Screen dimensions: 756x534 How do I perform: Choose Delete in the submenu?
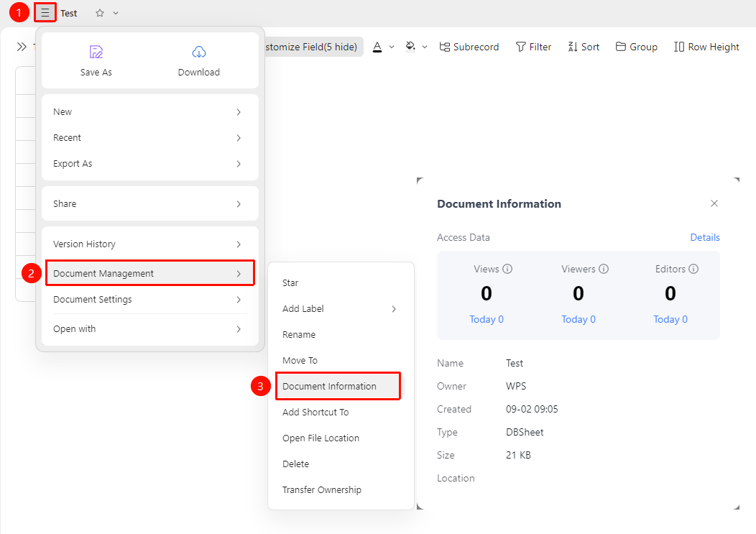tap(341, 464)
